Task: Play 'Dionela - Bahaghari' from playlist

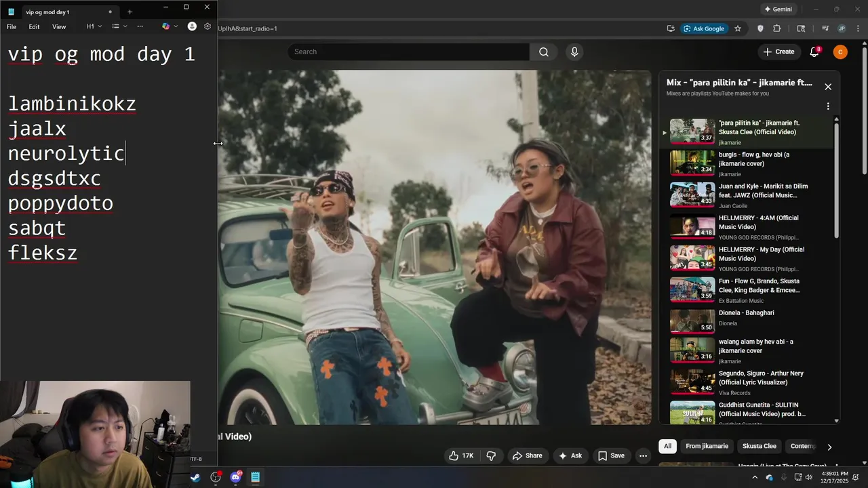Action: click(x=746, y=322)
